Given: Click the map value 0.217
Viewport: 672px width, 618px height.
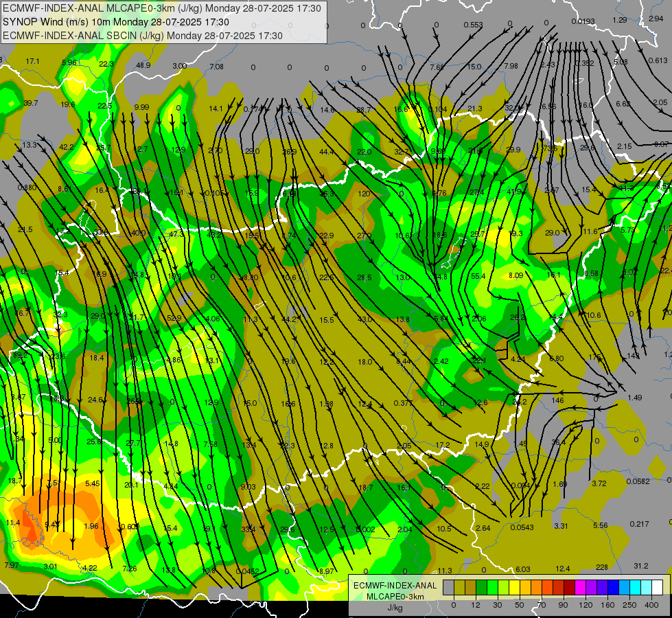Looking at the screenshot, I should pyautogui.click(x=640, y=524).
